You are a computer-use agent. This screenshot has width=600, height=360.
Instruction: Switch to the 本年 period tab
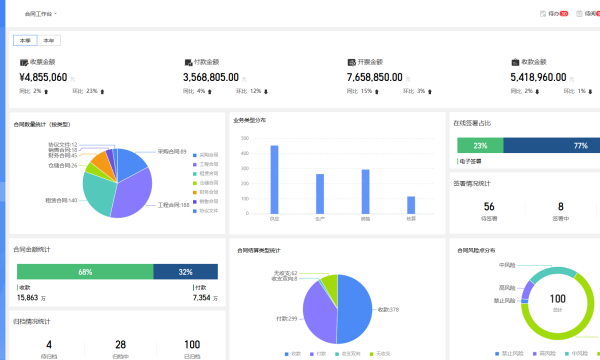tap(49, 40)
